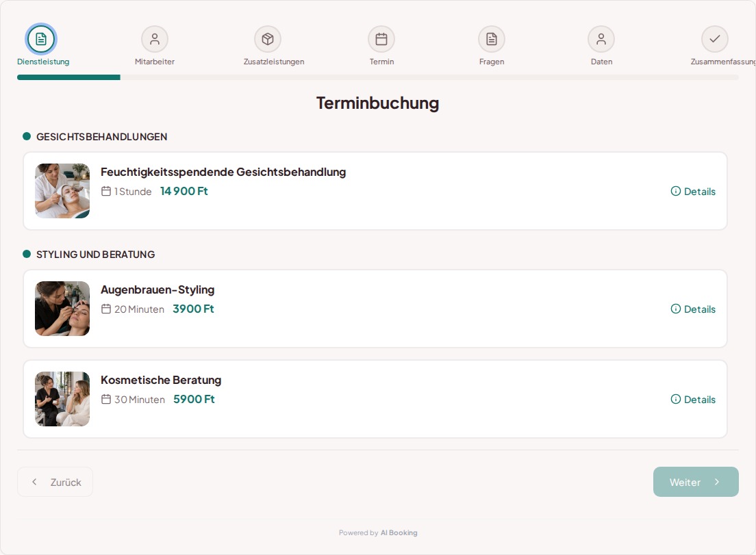Switch to the Fragen tab label
This screenshot has height=555, width=756.
click(x=492, y=62)
